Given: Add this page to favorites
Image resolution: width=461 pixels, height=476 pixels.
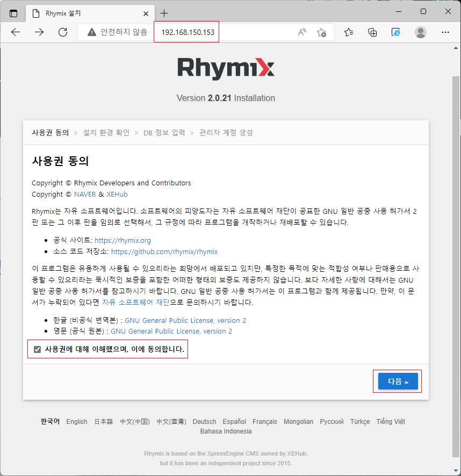Looking at the screenshot, I should click(x=321, y=32).
